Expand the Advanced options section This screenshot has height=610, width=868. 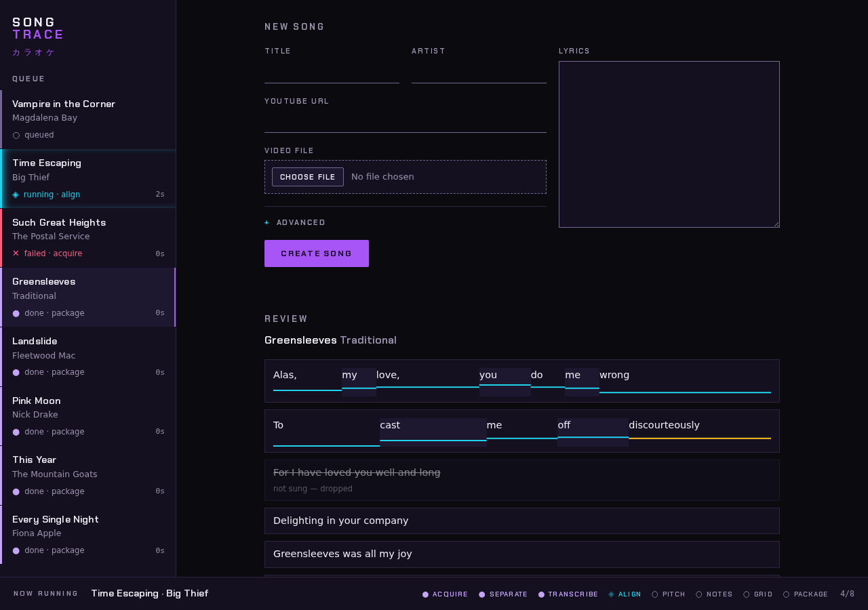[295, 222]
